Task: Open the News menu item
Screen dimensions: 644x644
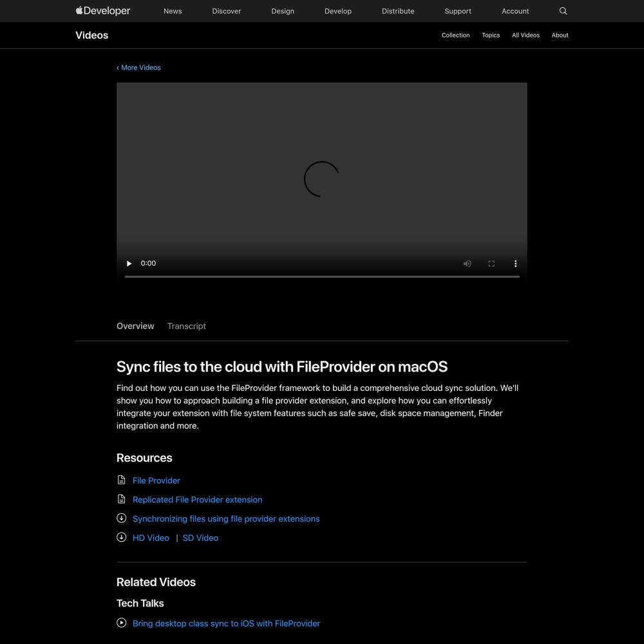Action: tap(173, 11)
